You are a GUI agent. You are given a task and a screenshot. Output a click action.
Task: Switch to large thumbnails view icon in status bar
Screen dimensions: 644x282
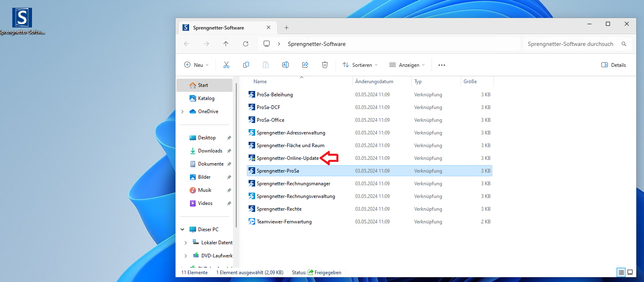pyautogui.click(x=630, y=272)
